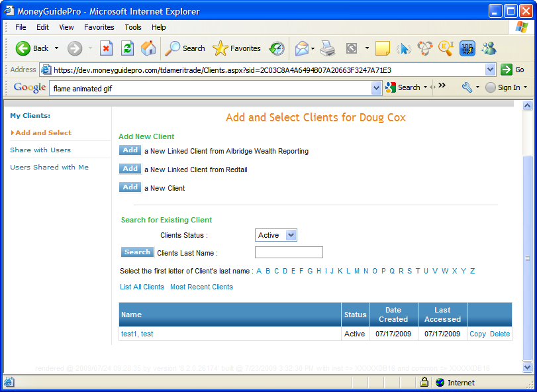Click the Clients Last Name input field
Viewport: 537px width, 392px height.
[x=289, y=252]
